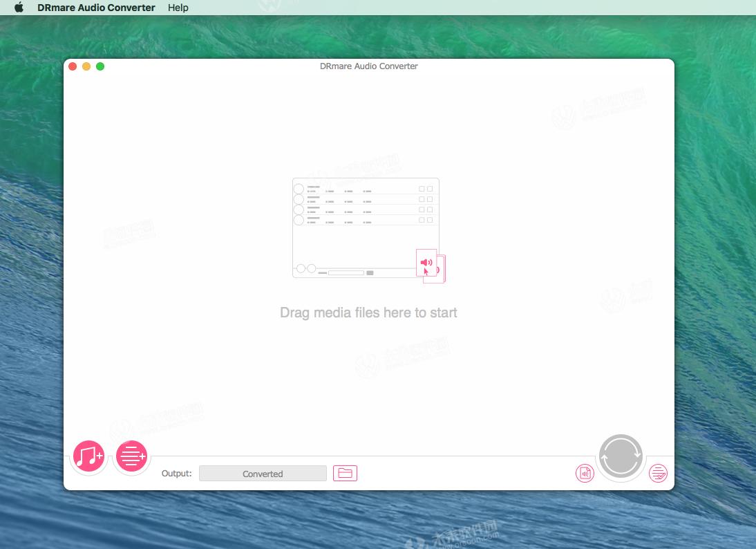View the converted files history icon

(658, 473)
